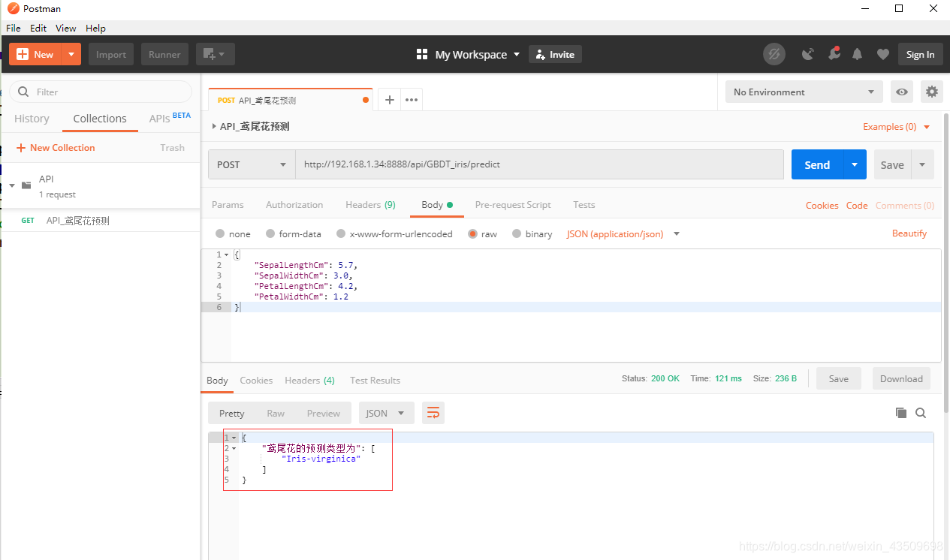Click the New Collection link
Viewport: 950px width, 560px height.
(56, 148)
